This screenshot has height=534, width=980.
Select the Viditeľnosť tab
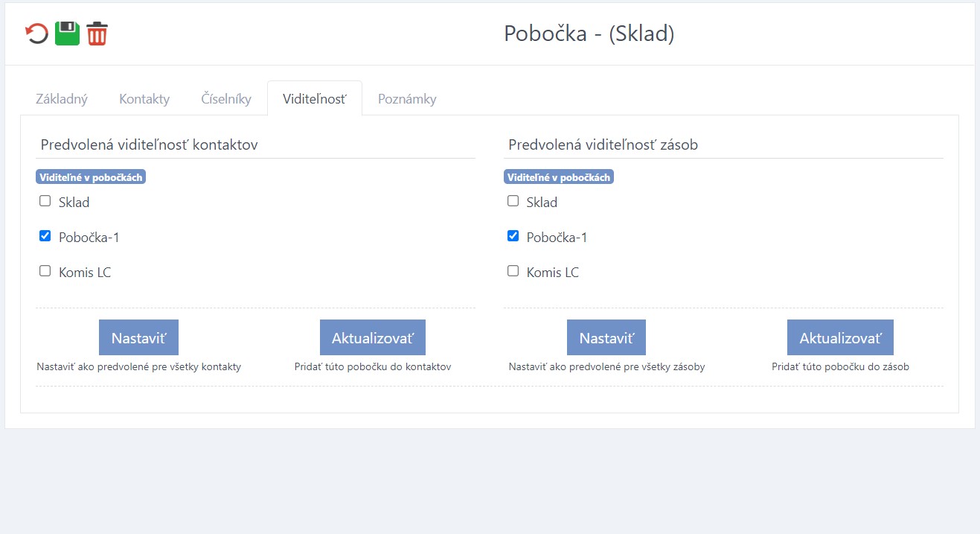(314, 99)
